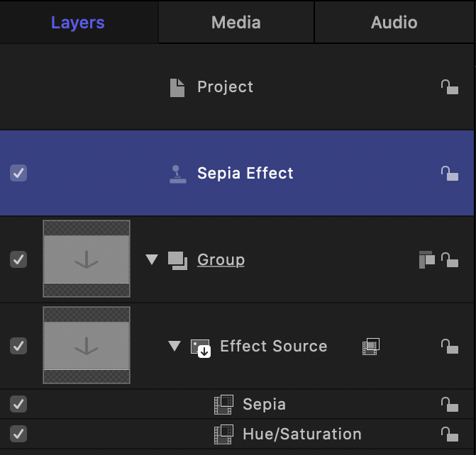Click the Hue/Saturation filter filmstrip icon

coord(223,434)
